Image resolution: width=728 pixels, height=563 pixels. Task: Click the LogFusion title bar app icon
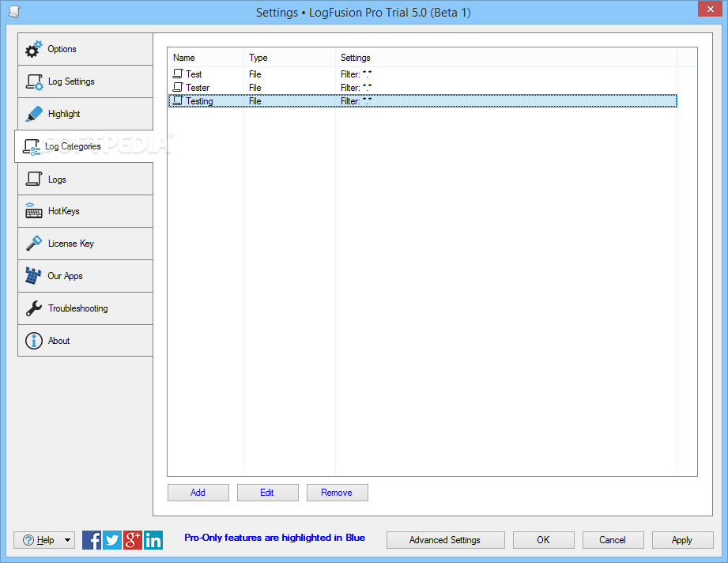point(14,12)
